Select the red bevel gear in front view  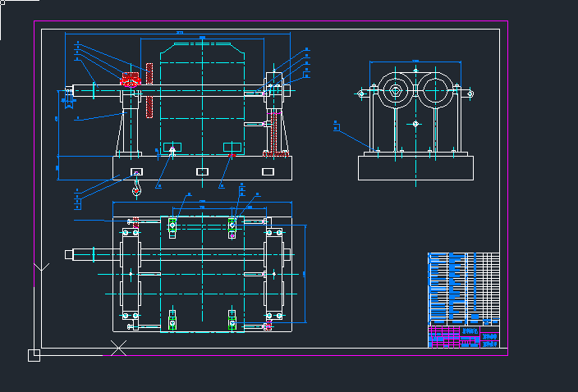tap(131, 80)
